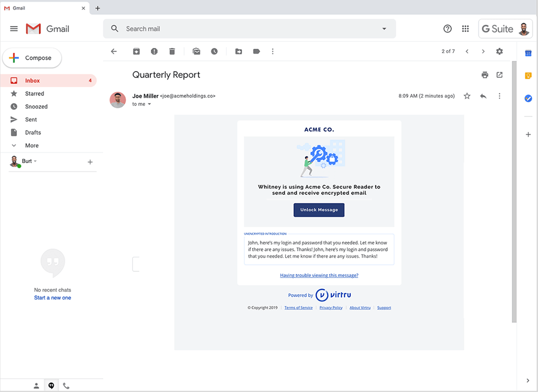Report this email as spam
This screenshot has height=392, width=538.
[x=154, y=51]
